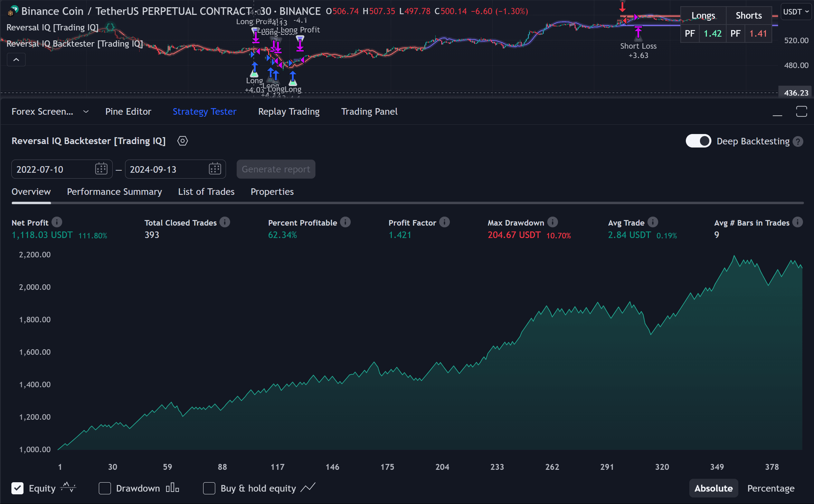Click the Longs PF value 1.42
Viewport: 814px width, 504px height.
click(x=713, y=34)
